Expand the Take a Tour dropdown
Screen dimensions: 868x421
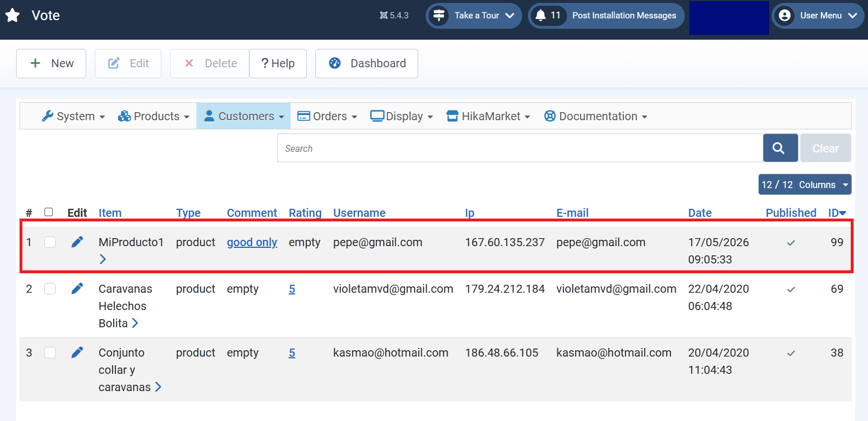473,16
